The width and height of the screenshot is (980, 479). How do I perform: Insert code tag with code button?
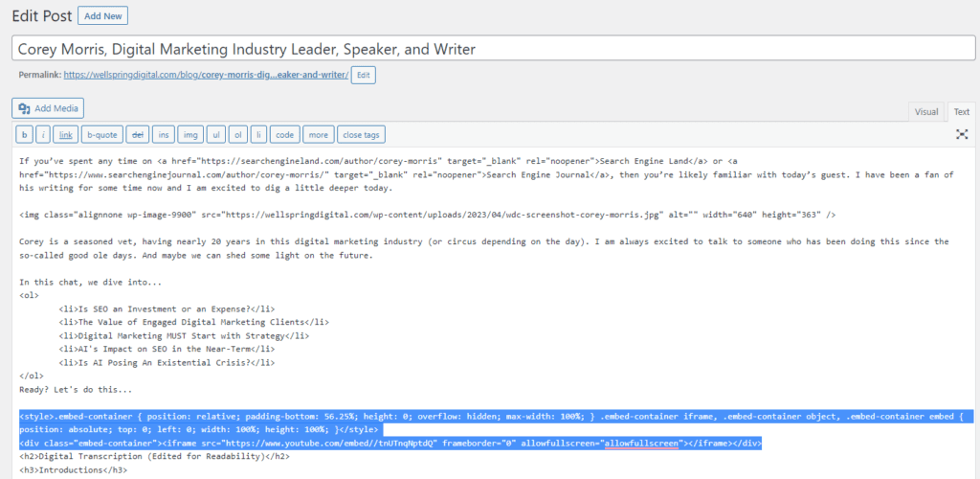[285, 134]
